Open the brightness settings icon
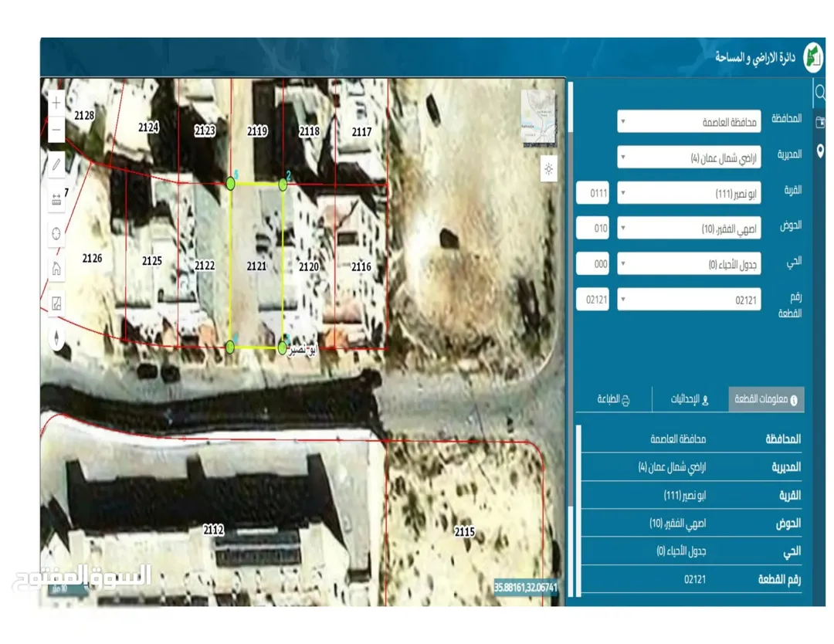834x644 pixels. pyautogui.click(x=548, y=169)
